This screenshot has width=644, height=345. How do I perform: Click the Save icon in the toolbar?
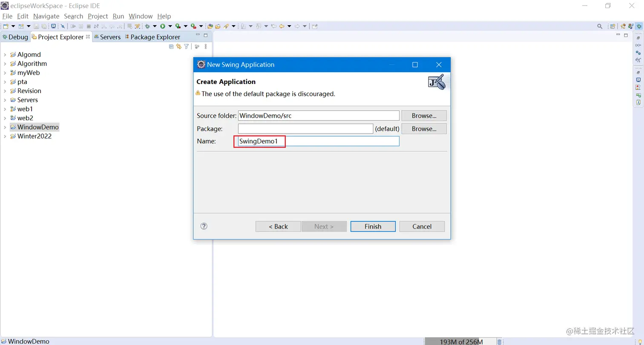click(36, 26)
